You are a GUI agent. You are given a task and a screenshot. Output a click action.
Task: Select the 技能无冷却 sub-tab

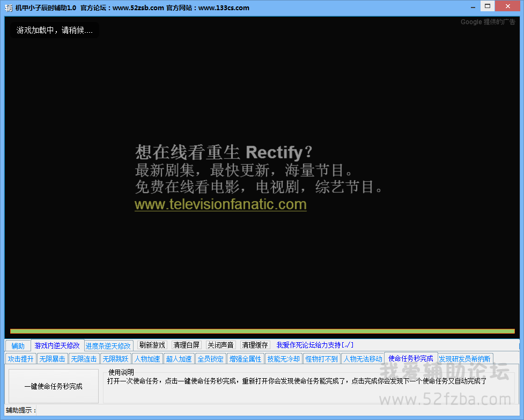pos(283,359)
